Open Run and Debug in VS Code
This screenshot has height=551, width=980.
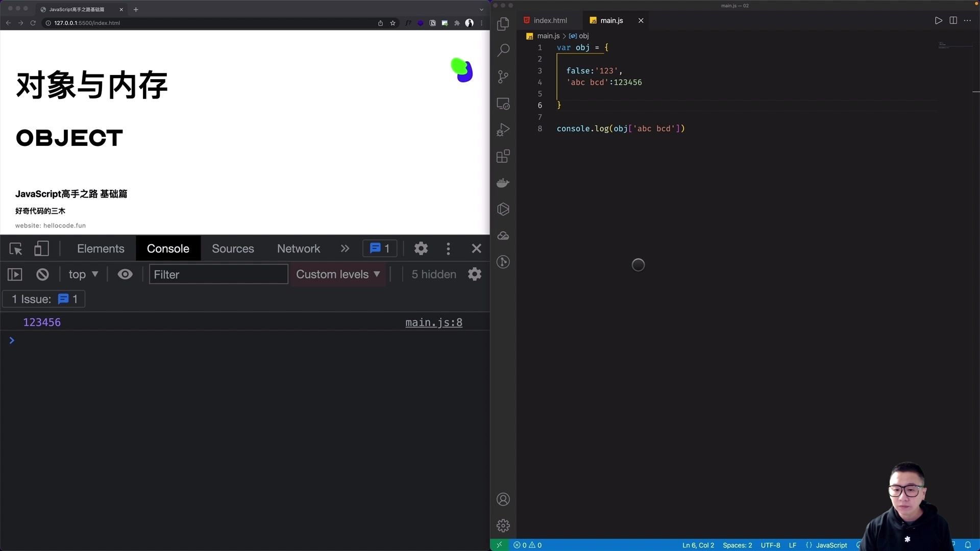coord(503,130)
